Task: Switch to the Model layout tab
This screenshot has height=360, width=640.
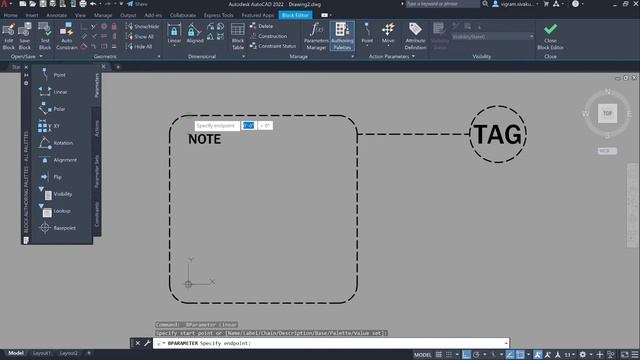Action: pos(16,353)
